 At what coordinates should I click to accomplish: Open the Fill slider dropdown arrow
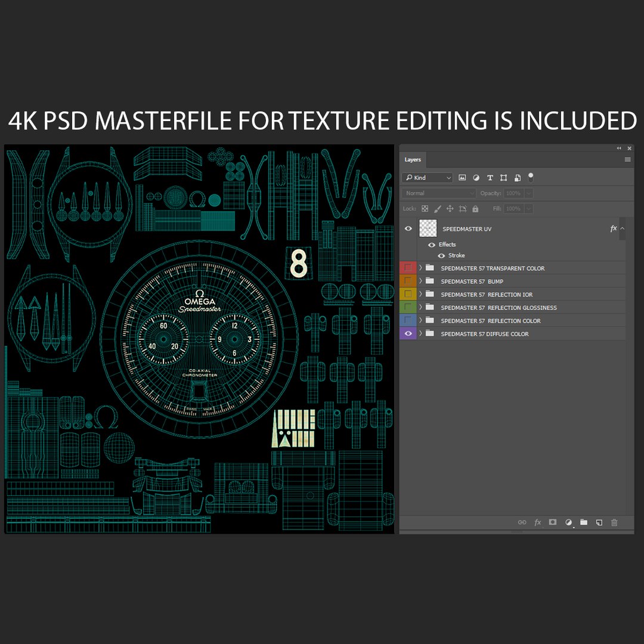[x=529, y=209]
